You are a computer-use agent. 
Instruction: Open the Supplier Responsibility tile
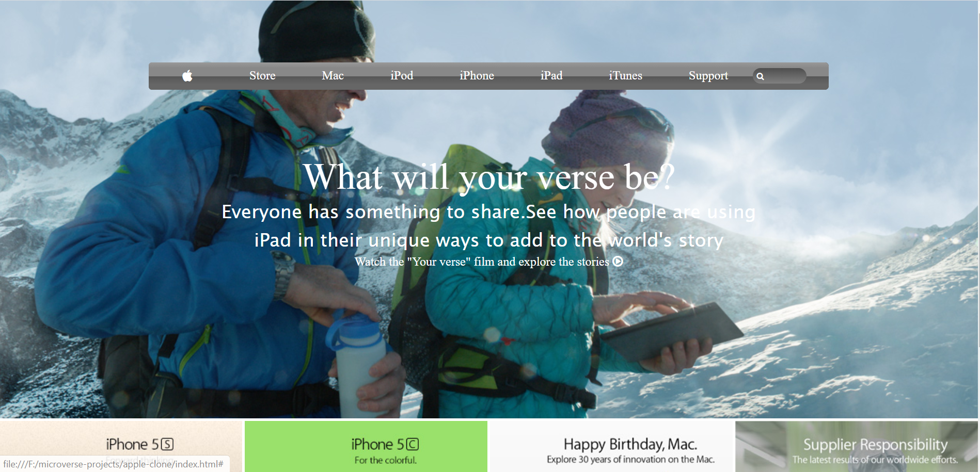click(856, 446)
